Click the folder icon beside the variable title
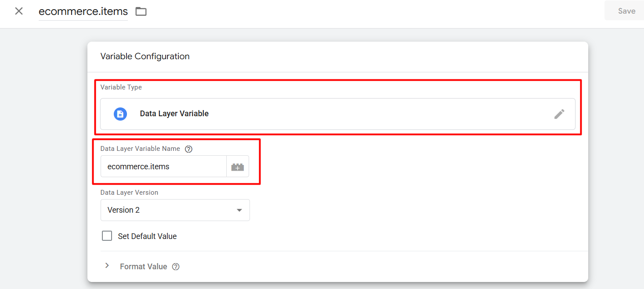This screenshot has height=289, width=644. [x=141, y=11]
